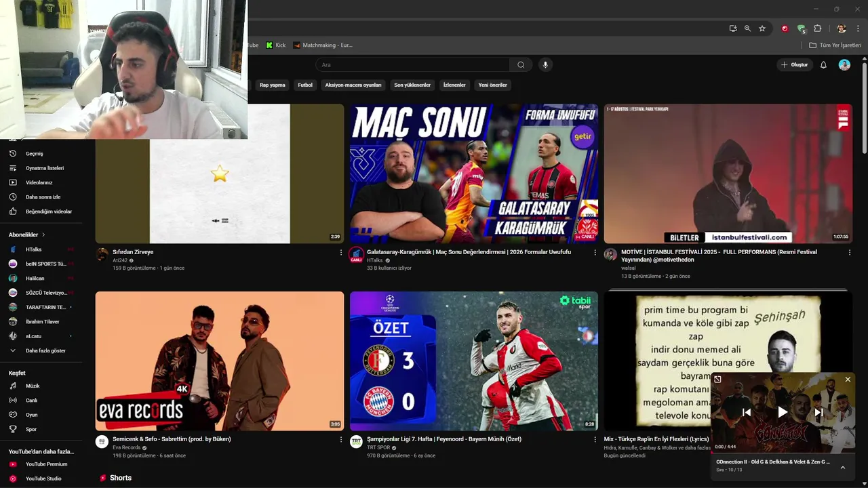
Task: Select İzlenenler filter chip
Action: [x=454, y=85]
